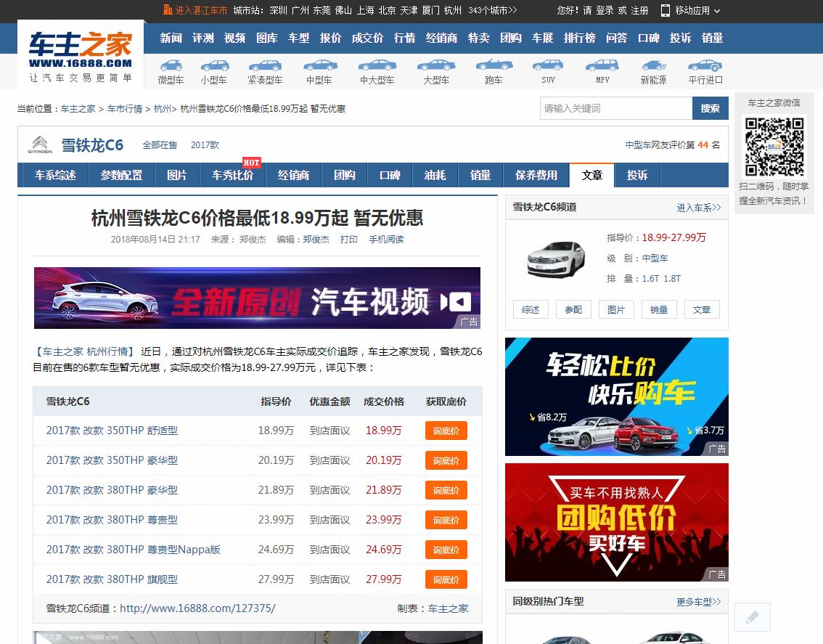Click the 进入湛江车市 building icon
This screenshot has width=823, height=644.
(168, 10)
